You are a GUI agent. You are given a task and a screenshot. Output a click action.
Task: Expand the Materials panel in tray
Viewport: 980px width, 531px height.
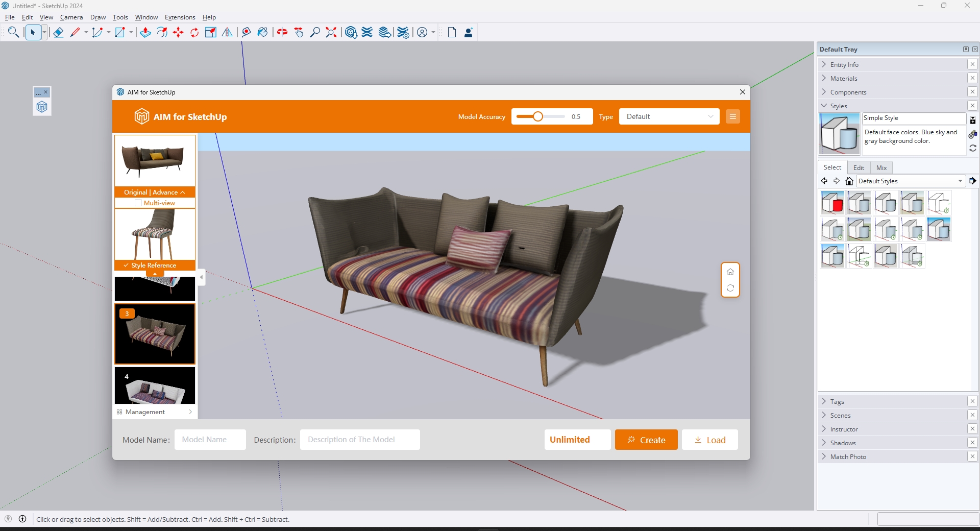pyautogui.click(x=844, y=79)
